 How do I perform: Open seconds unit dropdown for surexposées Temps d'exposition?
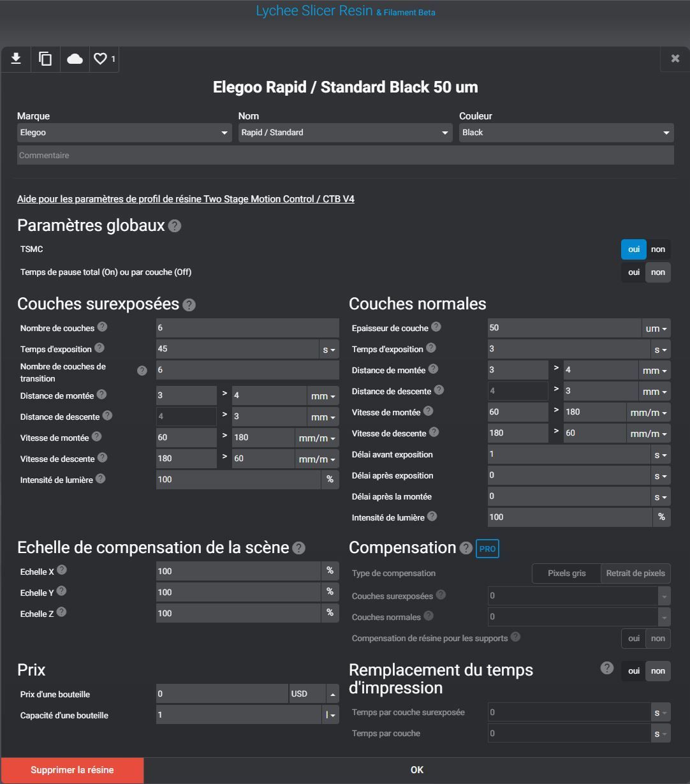pos(329,350)
